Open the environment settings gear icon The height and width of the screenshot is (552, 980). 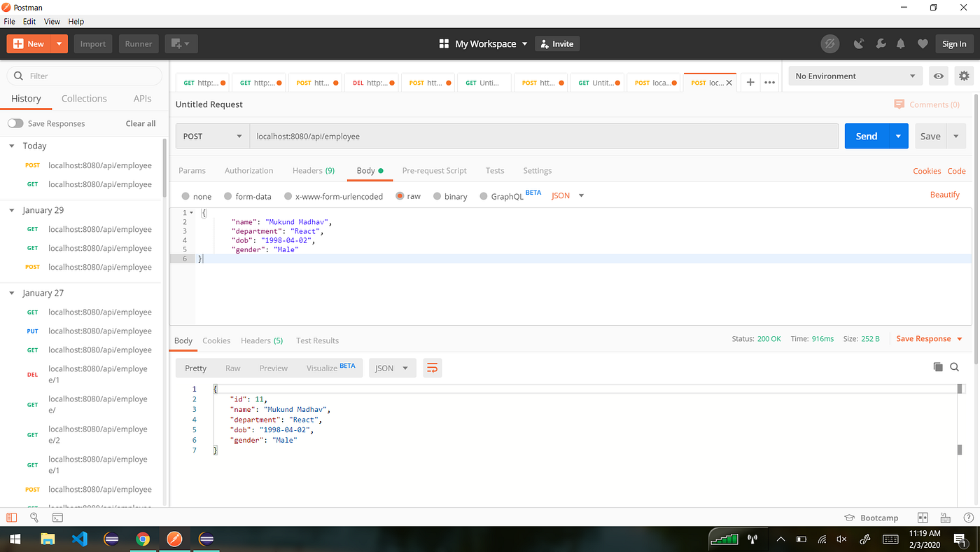point(964,76)
